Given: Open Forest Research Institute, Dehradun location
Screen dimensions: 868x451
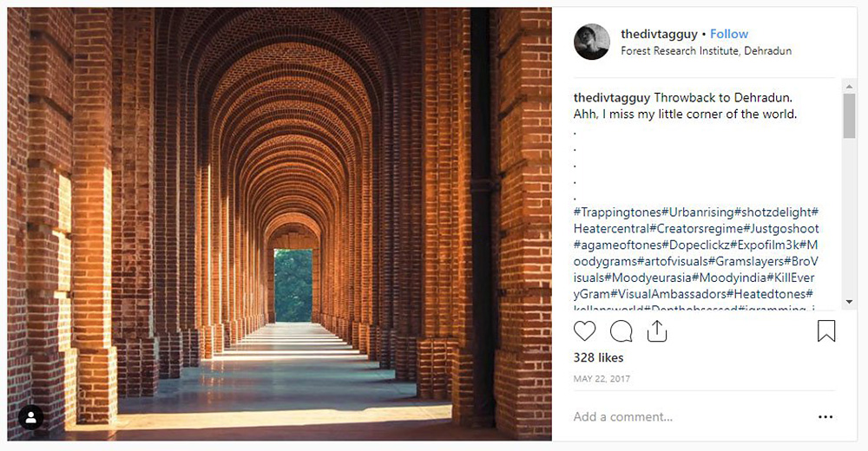Looking at the screenshot, I should 706,50.
